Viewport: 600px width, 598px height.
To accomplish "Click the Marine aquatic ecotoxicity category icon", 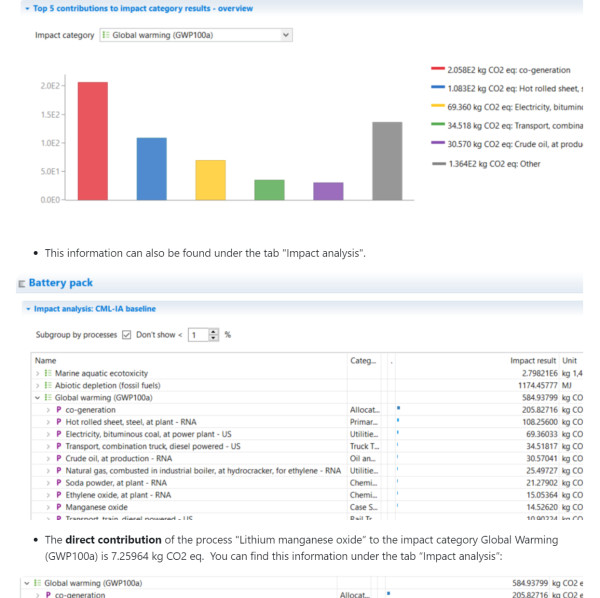I will 46,372.
